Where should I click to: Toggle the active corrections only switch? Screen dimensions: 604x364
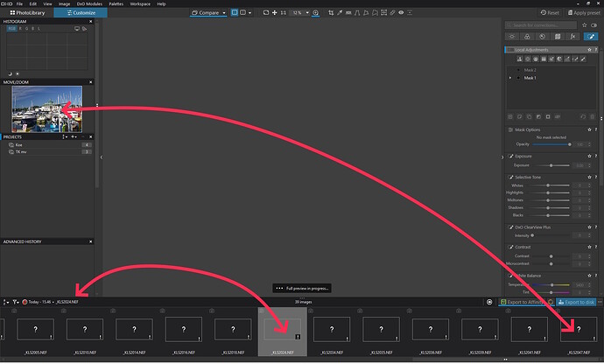[x=594, y=25]
